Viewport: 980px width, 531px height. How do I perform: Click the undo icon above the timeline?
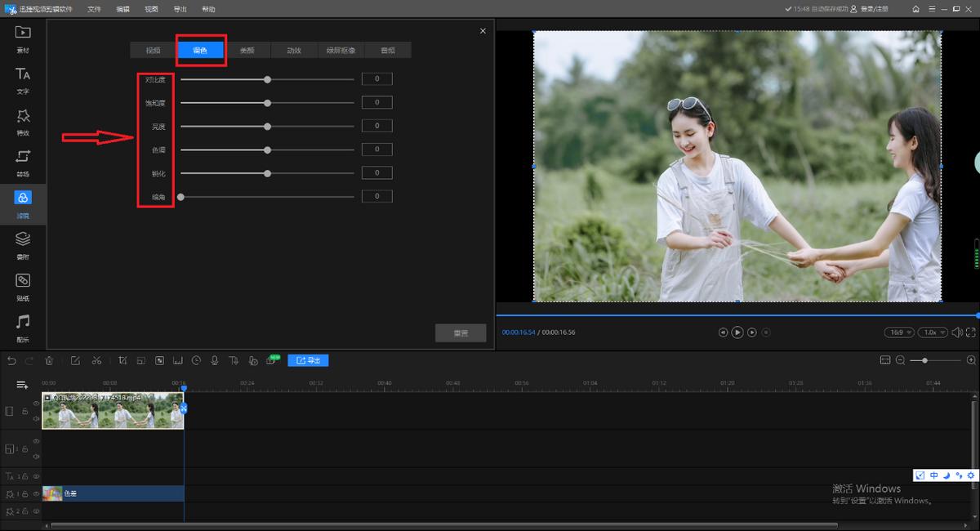pyautogui.click(x=11, y=360)
